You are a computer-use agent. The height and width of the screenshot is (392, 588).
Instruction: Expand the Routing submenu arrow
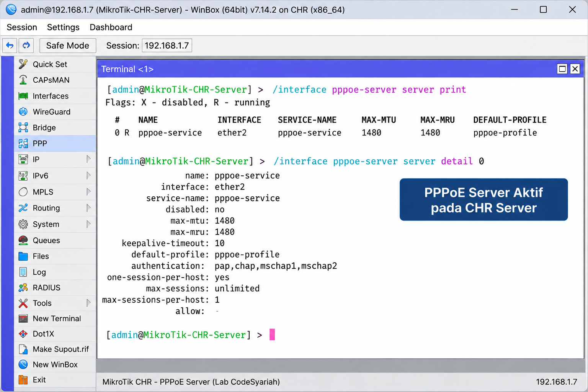point(88,208)
